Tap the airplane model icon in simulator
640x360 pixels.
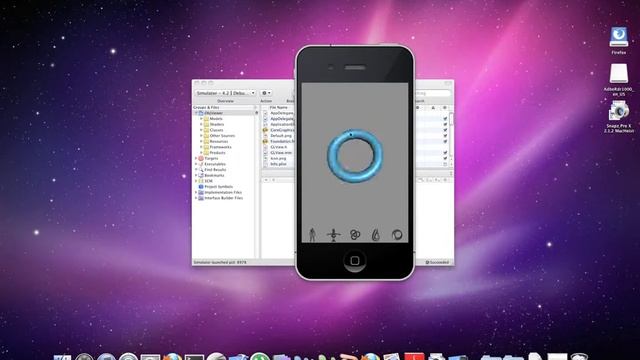coord(333,235)
